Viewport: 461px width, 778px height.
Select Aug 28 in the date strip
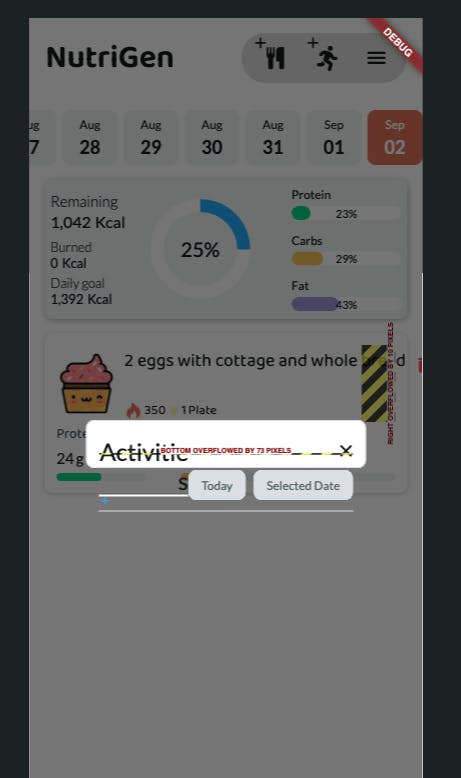[x=90, y=137]
